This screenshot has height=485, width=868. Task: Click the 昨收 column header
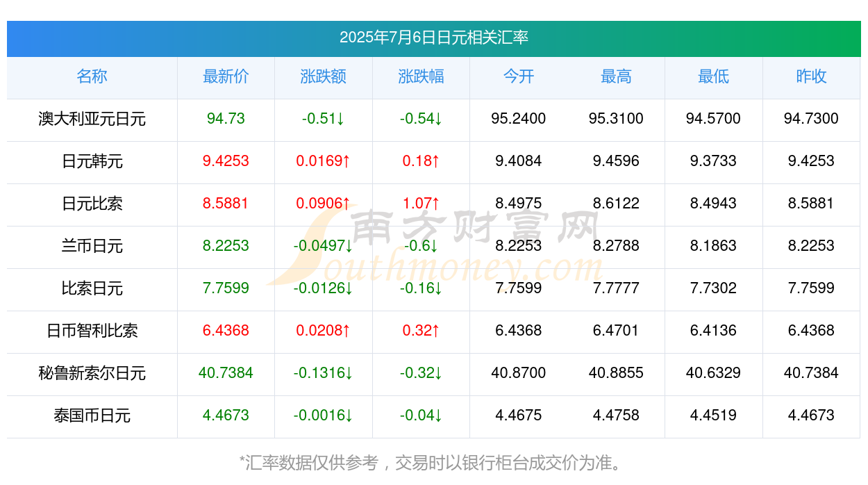coord(811,76)
